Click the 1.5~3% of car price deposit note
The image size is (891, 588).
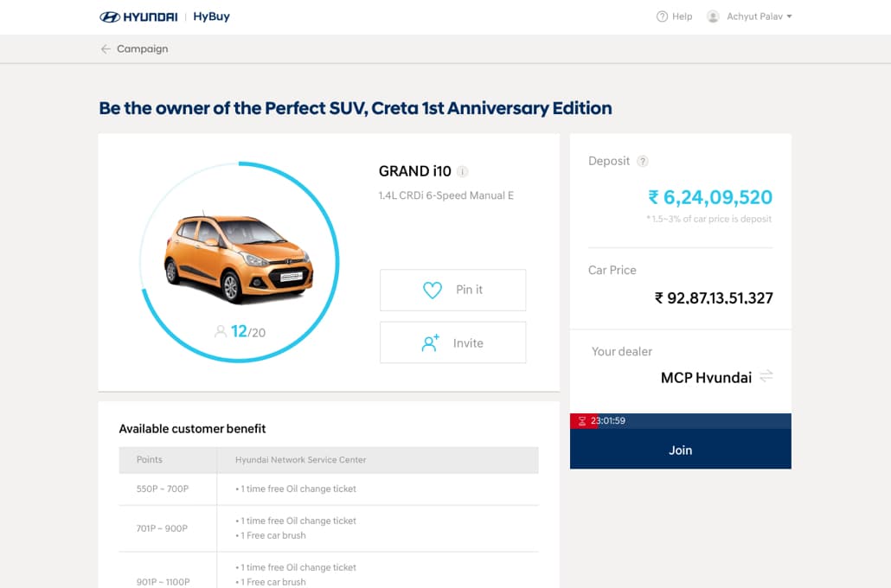point(708,219)
